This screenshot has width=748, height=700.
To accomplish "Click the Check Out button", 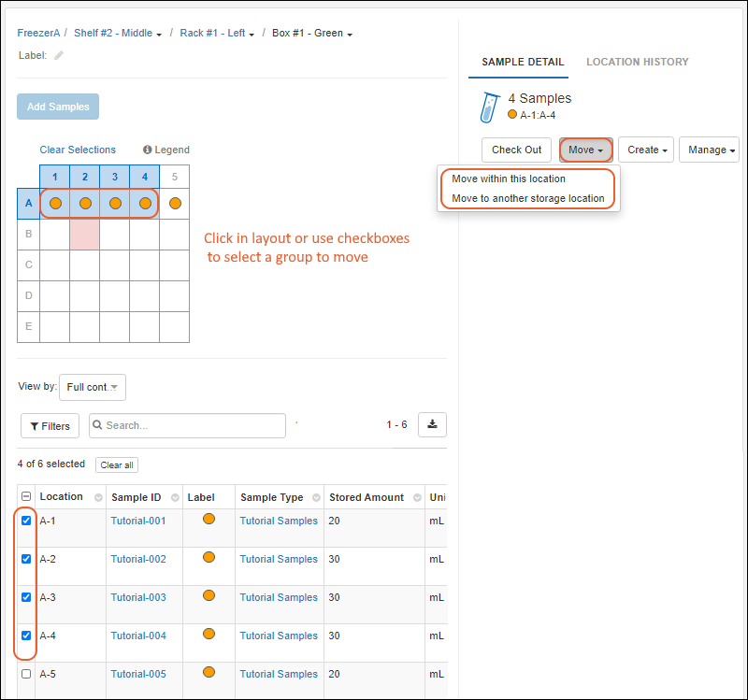I will [516, 150].
